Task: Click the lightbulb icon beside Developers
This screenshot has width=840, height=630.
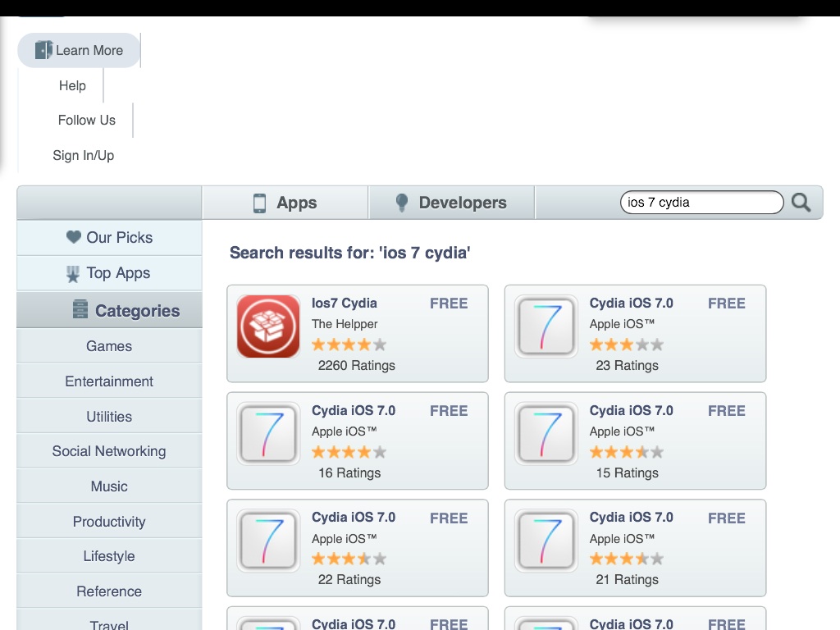Action: [x=402, y=203]
